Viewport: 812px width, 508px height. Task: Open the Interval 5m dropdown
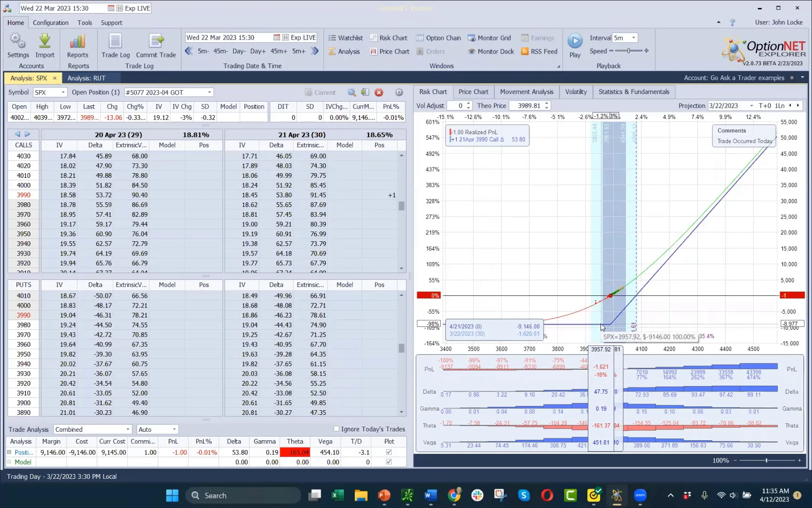[634, 38]
